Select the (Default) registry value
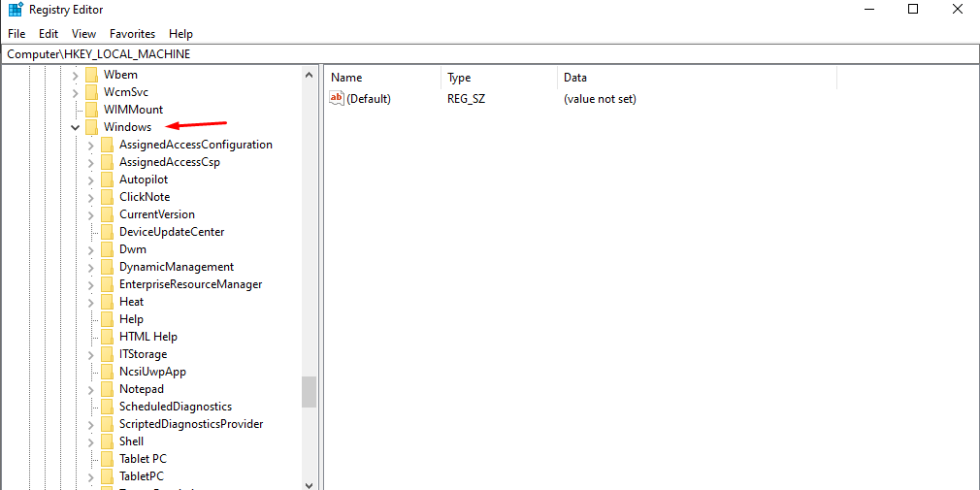Viewport: 980px width, 490px height. [369, 99]
